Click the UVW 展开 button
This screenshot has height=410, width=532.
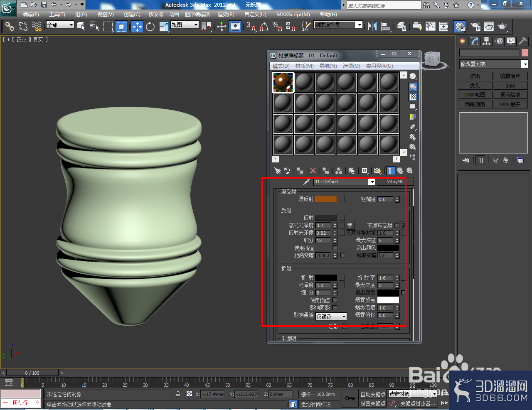(510, 105)
